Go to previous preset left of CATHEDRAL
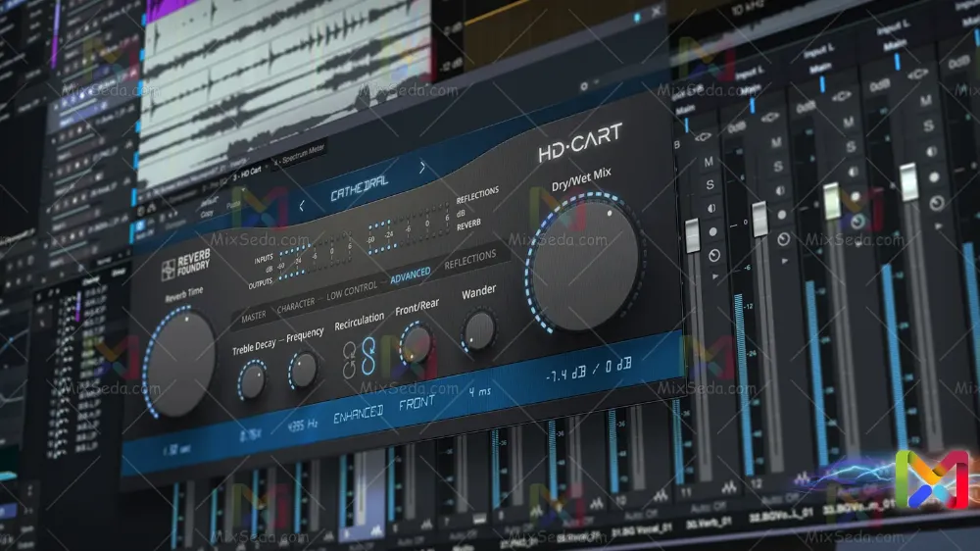 tap(303, 205)
